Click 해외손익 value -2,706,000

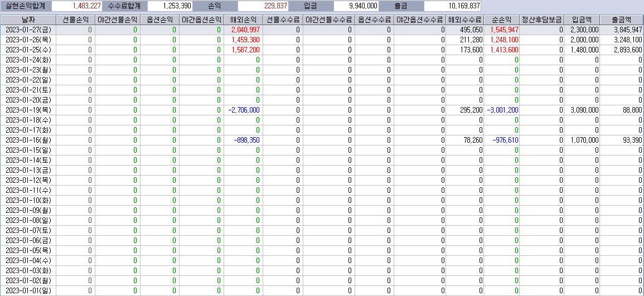coord(244,110)
